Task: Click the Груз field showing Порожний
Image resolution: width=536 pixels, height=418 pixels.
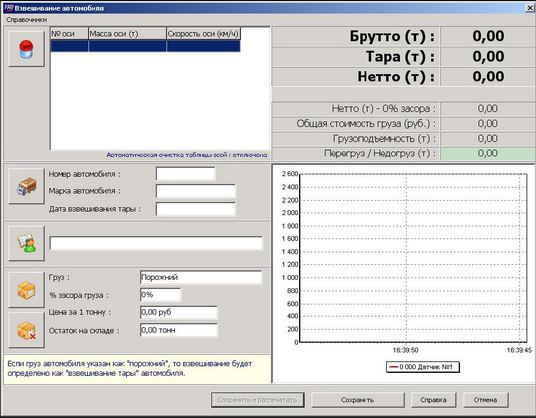Action: click(201, 277)
